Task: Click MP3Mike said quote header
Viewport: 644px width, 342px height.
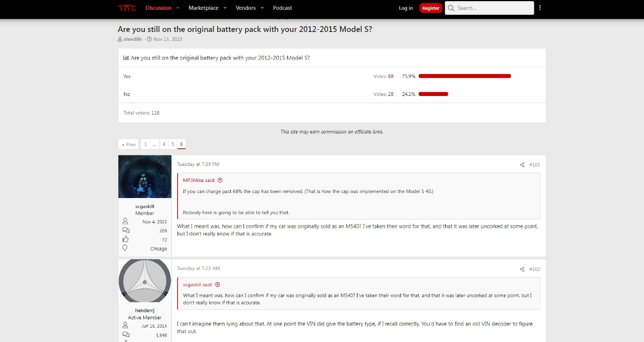Action: [x=199, y=180]
